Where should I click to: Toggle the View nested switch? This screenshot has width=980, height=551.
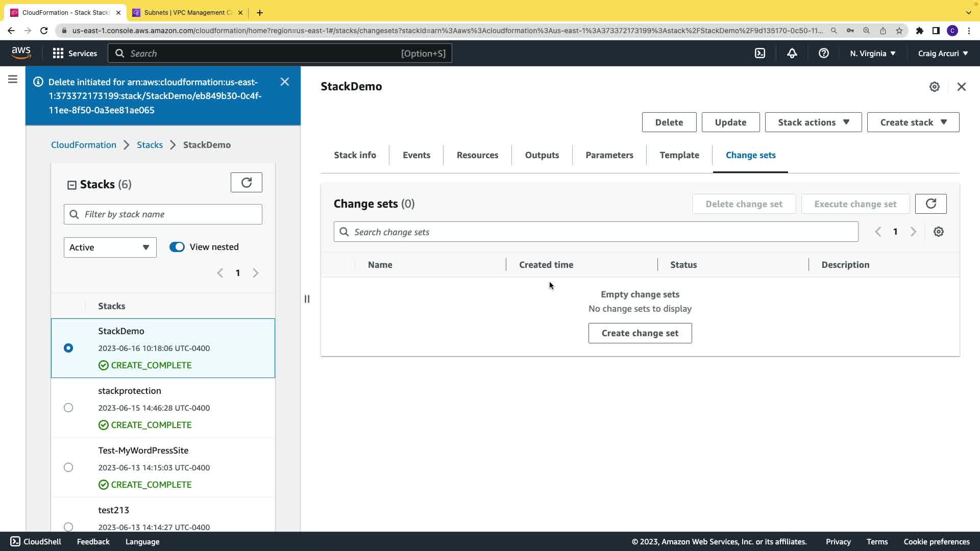pos(177,247)
